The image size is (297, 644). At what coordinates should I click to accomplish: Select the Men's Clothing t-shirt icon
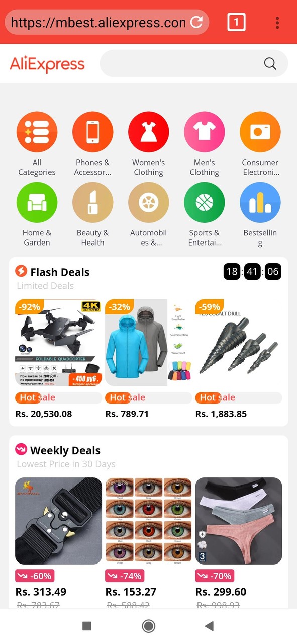pos(204,132)
